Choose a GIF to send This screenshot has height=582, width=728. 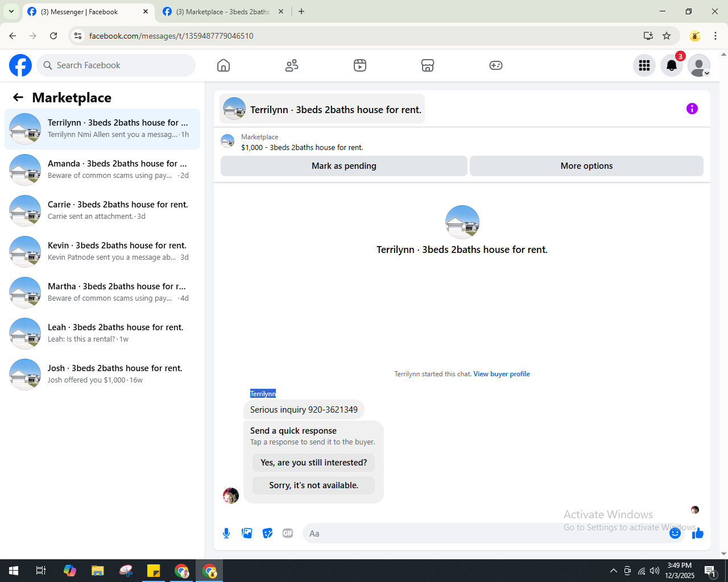(288, 533)
